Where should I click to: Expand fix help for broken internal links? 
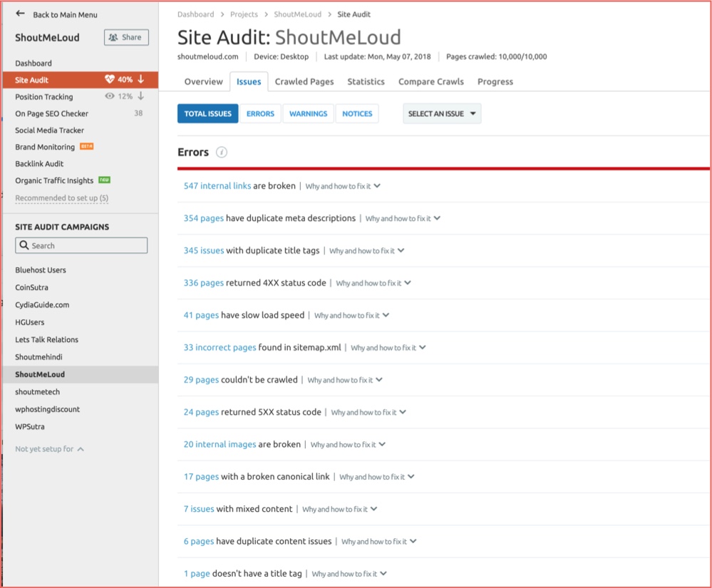[x=343, y=186]
